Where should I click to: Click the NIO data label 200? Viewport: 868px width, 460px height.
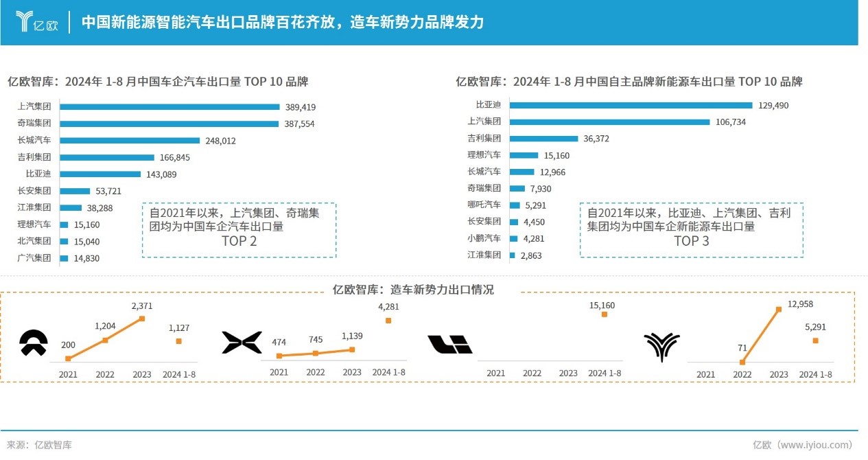pyautogui.click(x=68, y=345)
